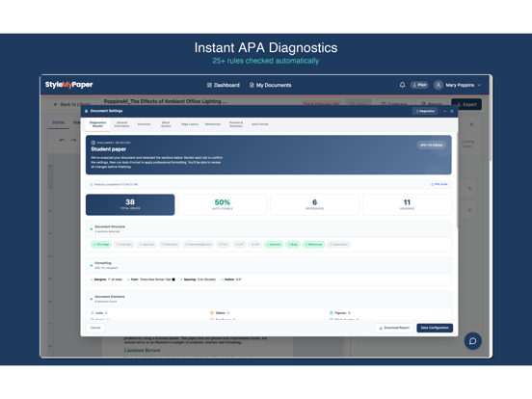Screen dimensions: 532x399
Task: Close the Document Settings dialog
Action: tap(452, 111)
